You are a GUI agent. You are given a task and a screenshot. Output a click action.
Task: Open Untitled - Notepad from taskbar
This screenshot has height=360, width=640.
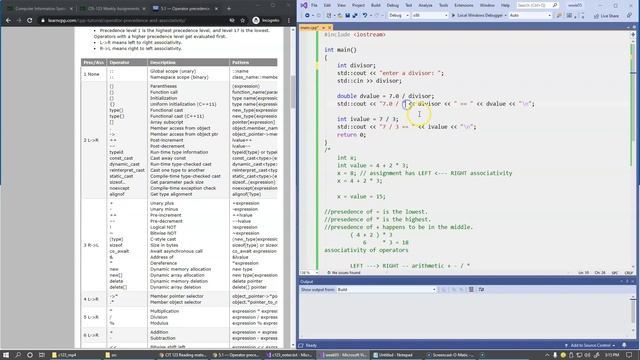tap(396, 355)
